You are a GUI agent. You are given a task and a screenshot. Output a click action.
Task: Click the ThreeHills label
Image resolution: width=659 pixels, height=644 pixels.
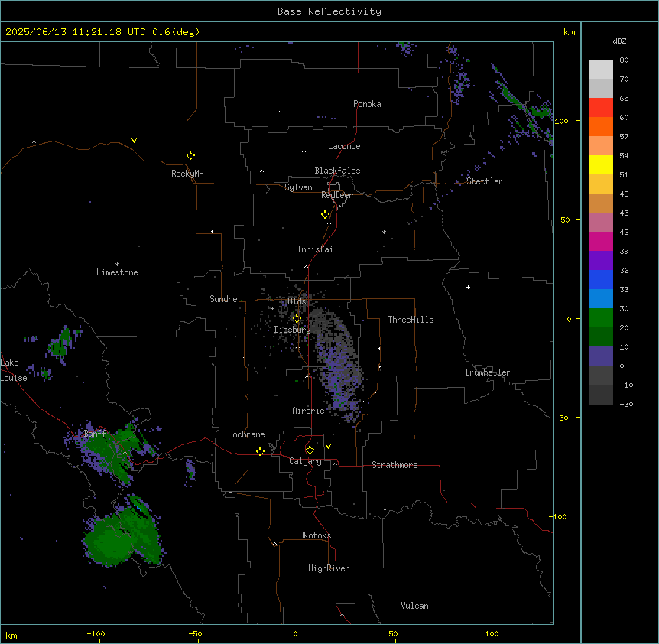tap(411, 320)
